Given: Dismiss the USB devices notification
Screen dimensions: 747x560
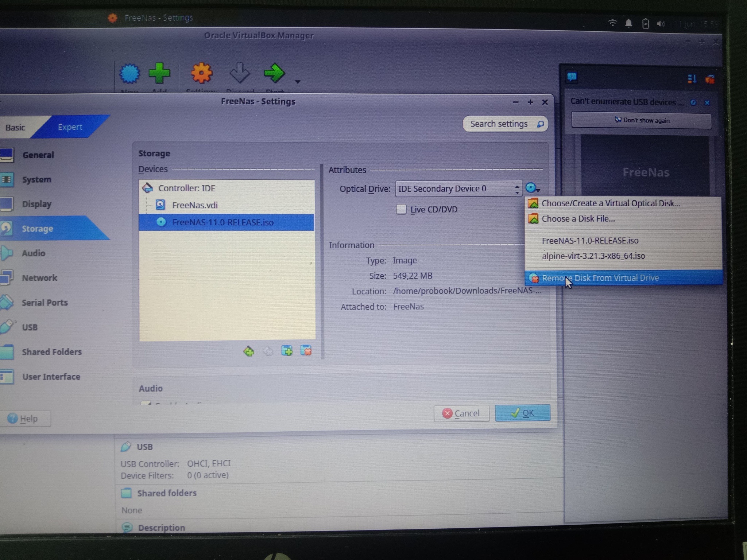Looking at the screenshot, I should coord(707,103).
